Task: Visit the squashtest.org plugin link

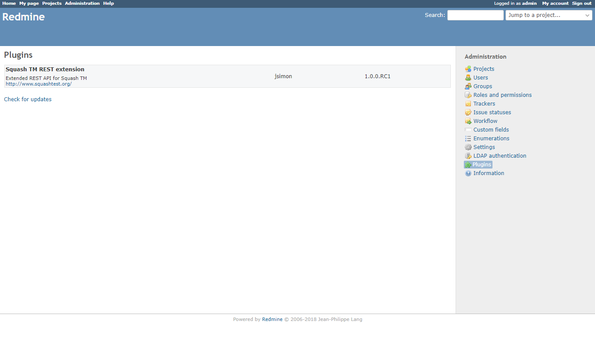Action: tap(39, 83)
